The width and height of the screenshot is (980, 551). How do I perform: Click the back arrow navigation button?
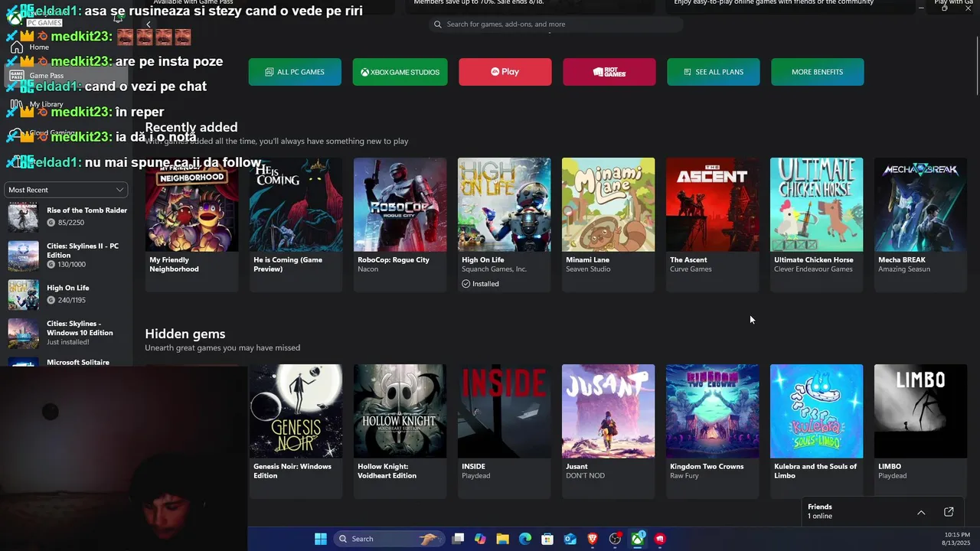coord(148,24)
